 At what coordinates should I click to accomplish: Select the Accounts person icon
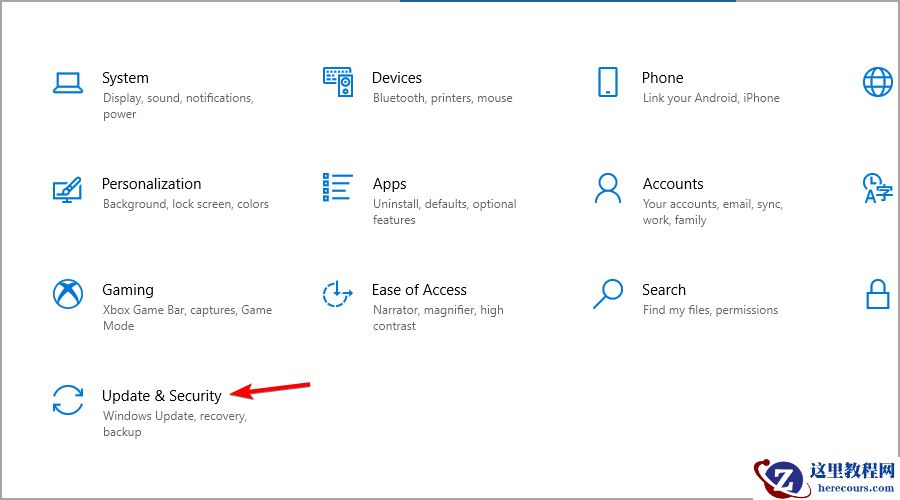click(608, 188)
